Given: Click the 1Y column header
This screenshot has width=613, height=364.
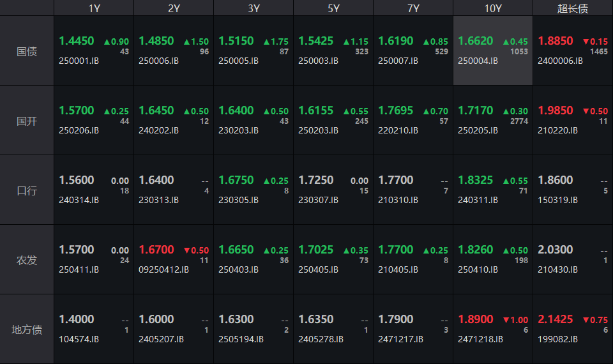Looking at the screenshot, I should pos(94,8).
